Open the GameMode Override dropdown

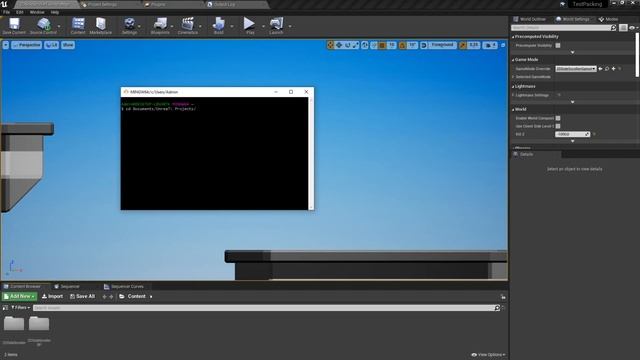click(x=576, y=69)
